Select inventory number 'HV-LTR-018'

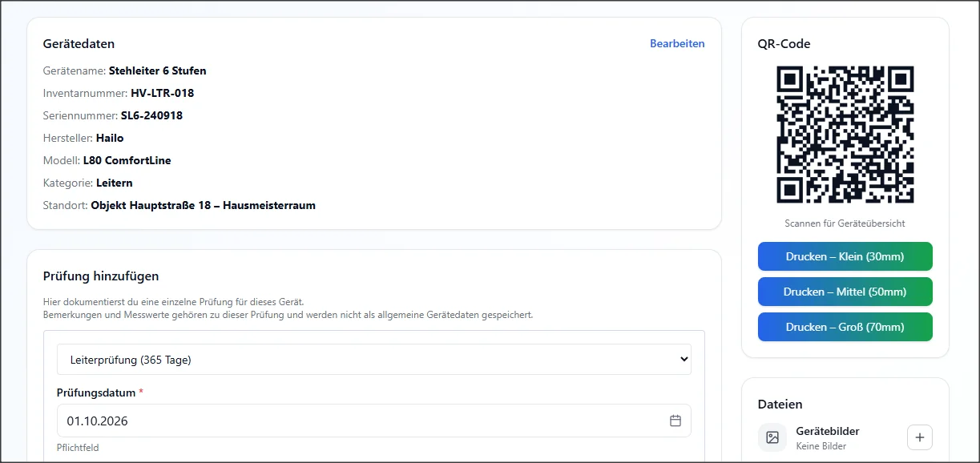click(163, 93)
